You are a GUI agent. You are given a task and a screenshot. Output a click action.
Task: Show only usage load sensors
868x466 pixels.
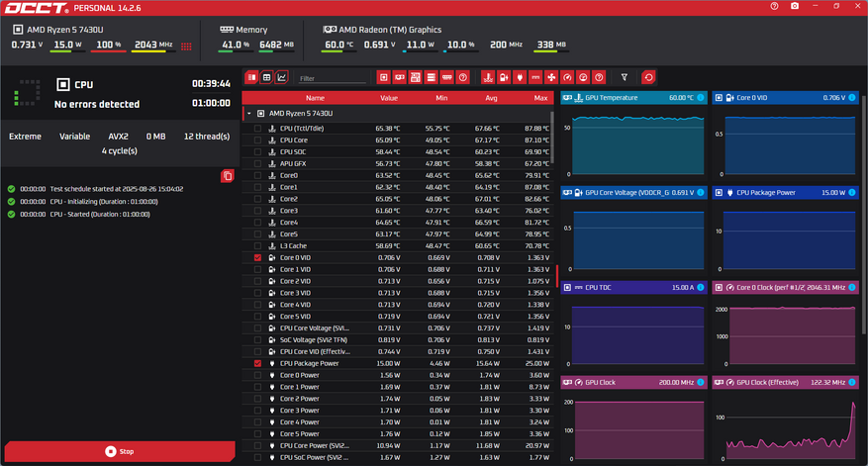(x=583, y=77)
